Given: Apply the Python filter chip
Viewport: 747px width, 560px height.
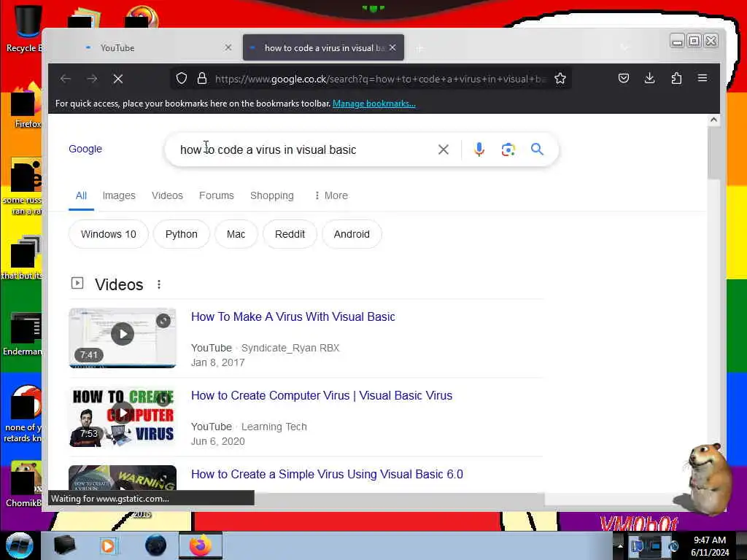Looking at the screenshot, I should point(182,234).
